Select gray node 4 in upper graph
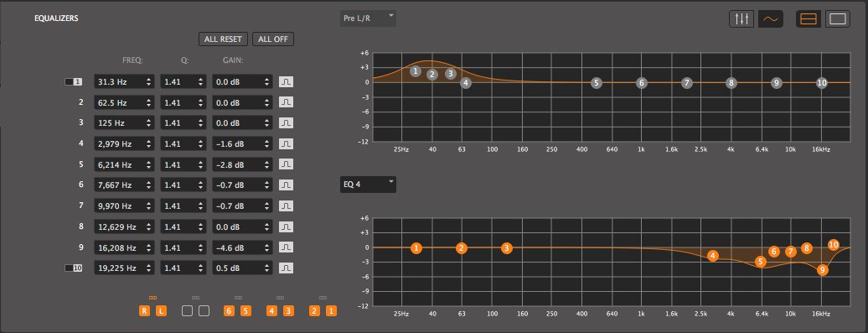 466,83
